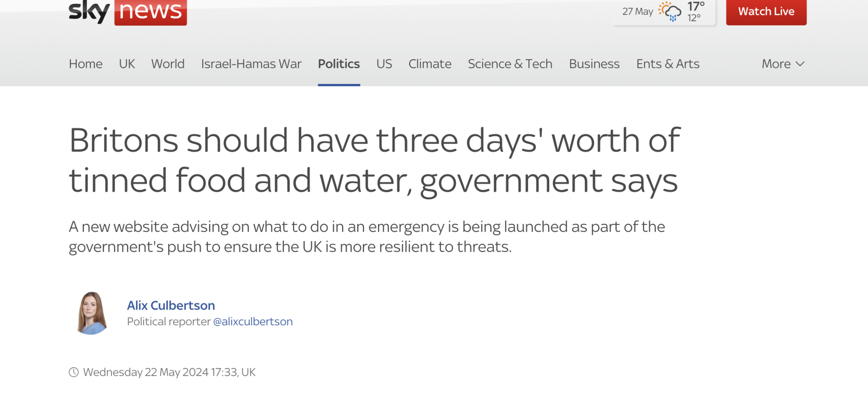Open the Home section
Screen dimensions: 868x410
pos(86,64)
